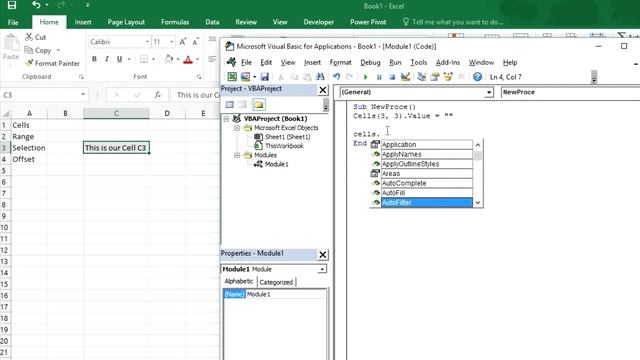The image size is (640, 360).
Task: Click the red Font Color icon
Action: [x=188, y=60]
